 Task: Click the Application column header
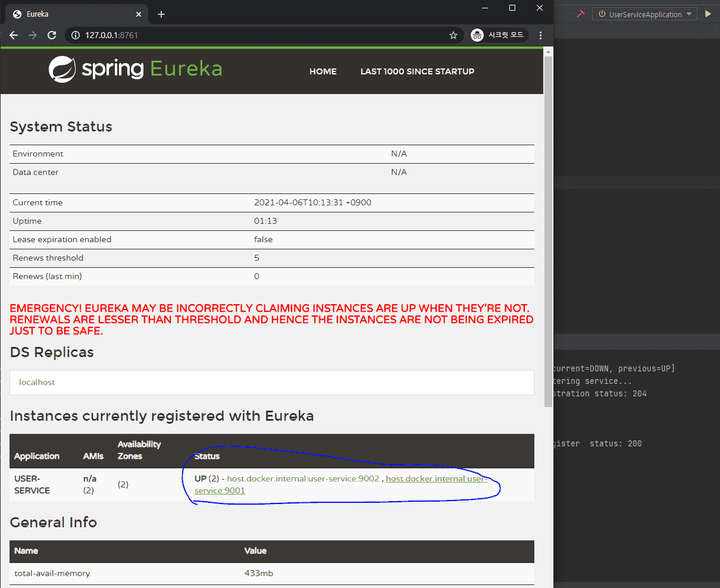coord(37,456)
